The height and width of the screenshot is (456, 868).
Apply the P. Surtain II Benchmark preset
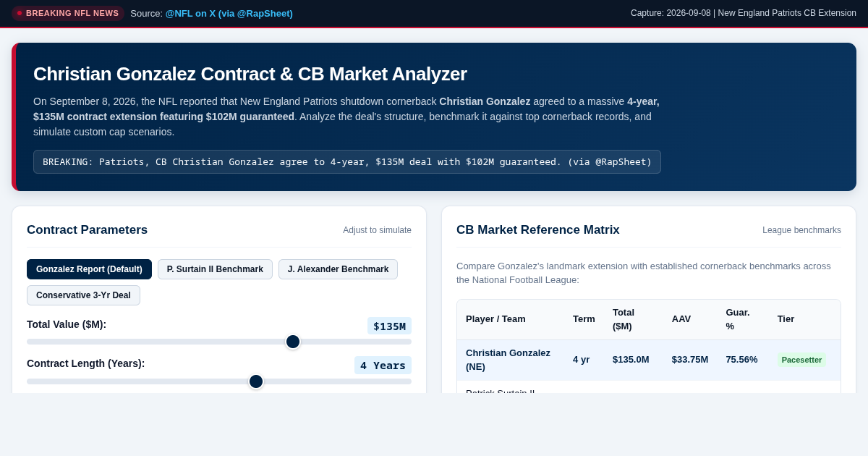[215, 269]
